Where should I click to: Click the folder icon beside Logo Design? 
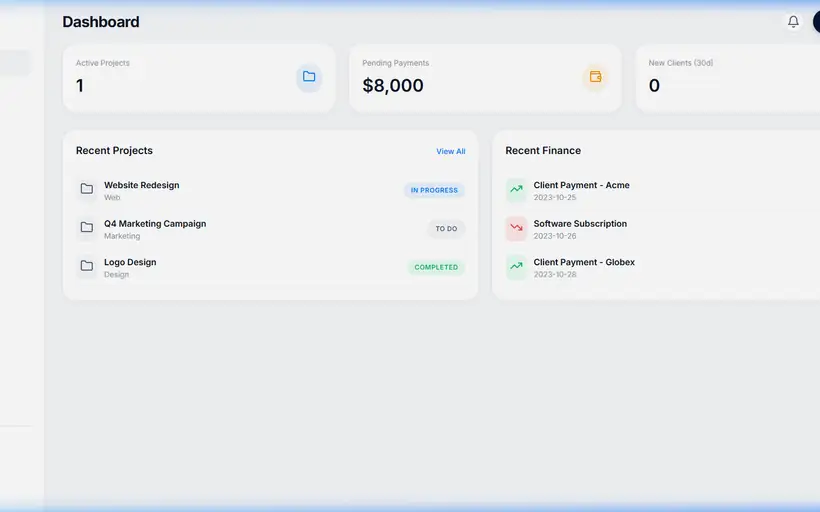tap(87, 266)
